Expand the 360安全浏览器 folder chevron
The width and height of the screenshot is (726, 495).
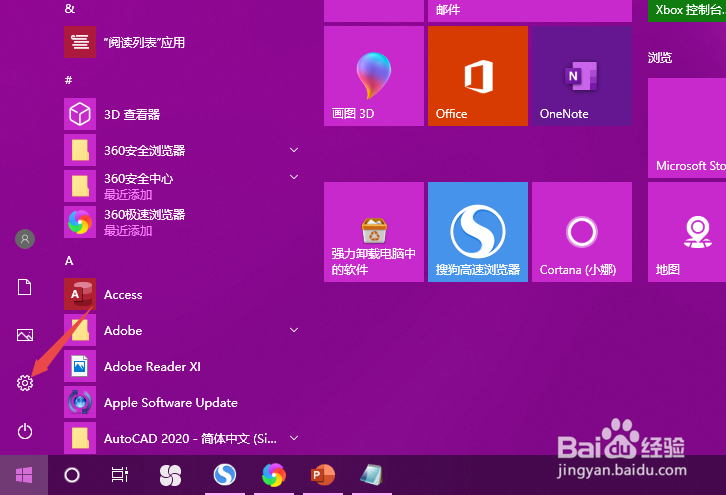[x=294, y=150]
